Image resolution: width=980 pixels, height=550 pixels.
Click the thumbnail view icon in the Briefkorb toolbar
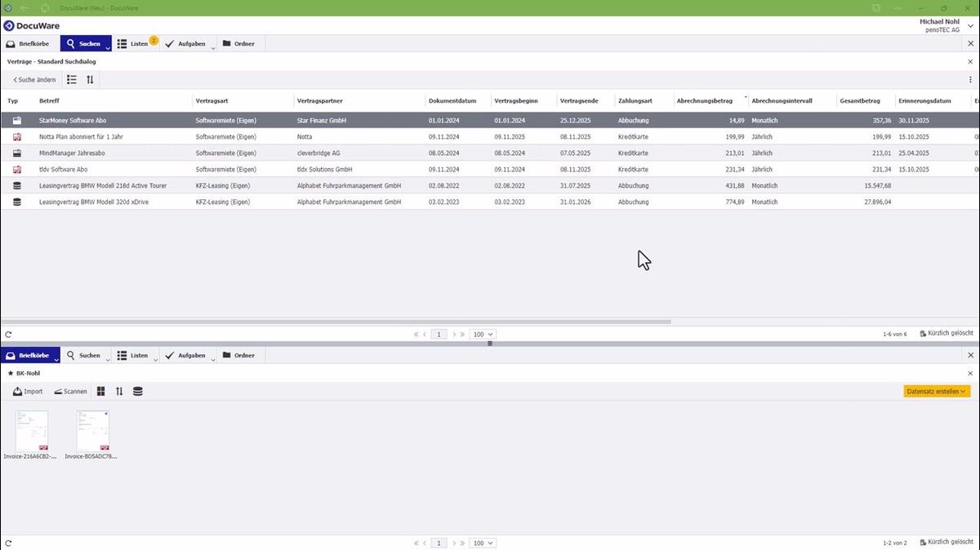tap(100, 391)
